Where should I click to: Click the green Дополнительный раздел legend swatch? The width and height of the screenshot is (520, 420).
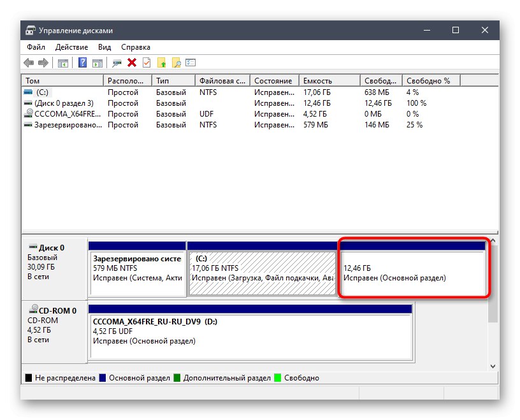[177, 377]
